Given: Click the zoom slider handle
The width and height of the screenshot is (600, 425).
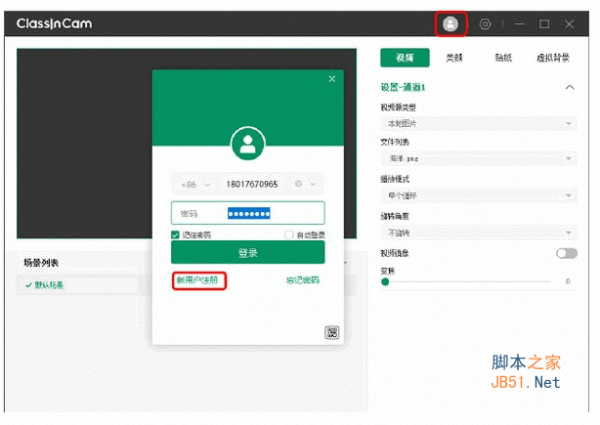Looking at the screenshot, I should coord(385,282).
